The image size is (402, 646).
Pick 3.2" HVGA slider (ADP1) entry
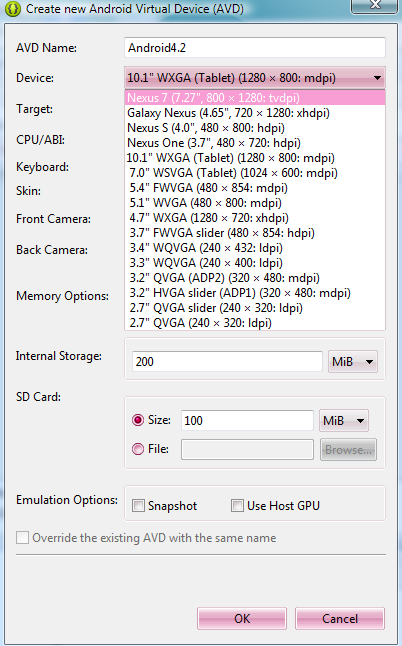[255, 293]
